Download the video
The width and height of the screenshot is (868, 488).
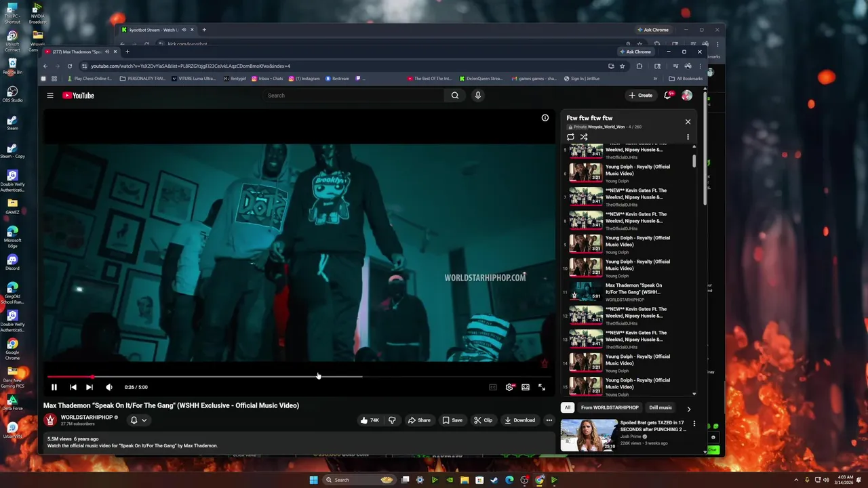point(520,420)
